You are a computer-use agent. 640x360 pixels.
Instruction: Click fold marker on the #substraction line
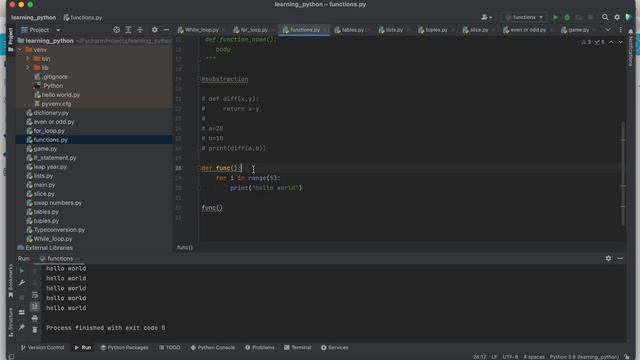(199, 79)
